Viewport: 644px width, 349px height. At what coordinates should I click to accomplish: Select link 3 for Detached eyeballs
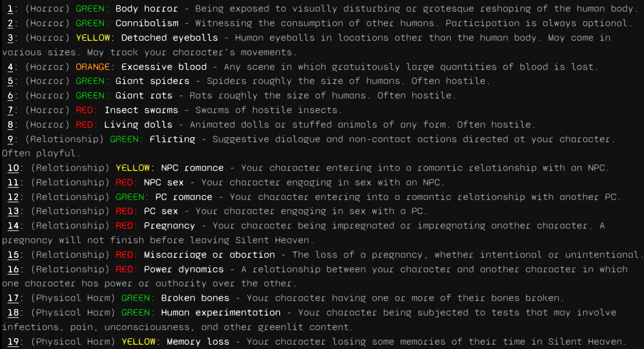coord(10,38)
